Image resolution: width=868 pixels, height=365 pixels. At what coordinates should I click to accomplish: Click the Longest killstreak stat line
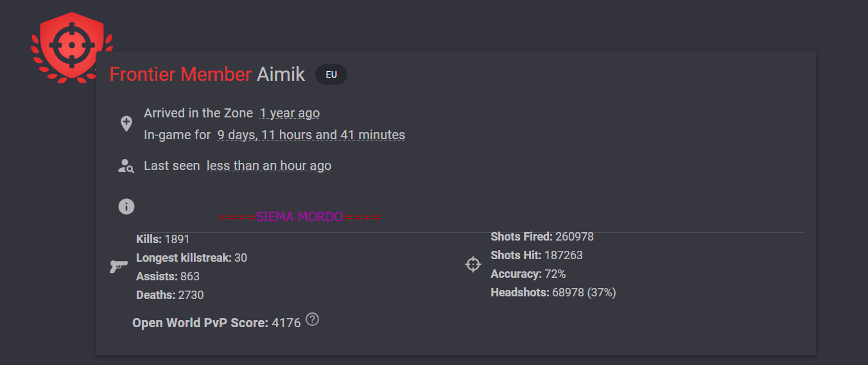click(191, 258)
